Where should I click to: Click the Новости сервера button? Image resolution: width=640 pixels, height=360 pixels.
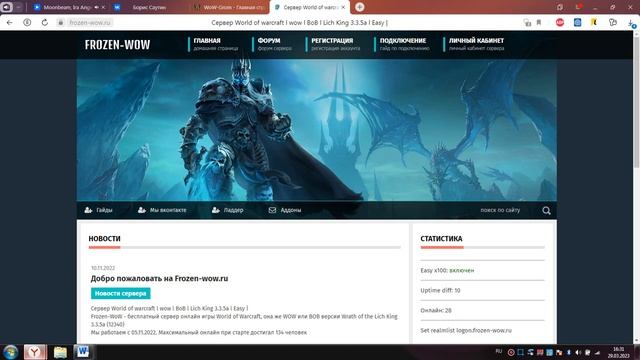[x=120, y=293]
